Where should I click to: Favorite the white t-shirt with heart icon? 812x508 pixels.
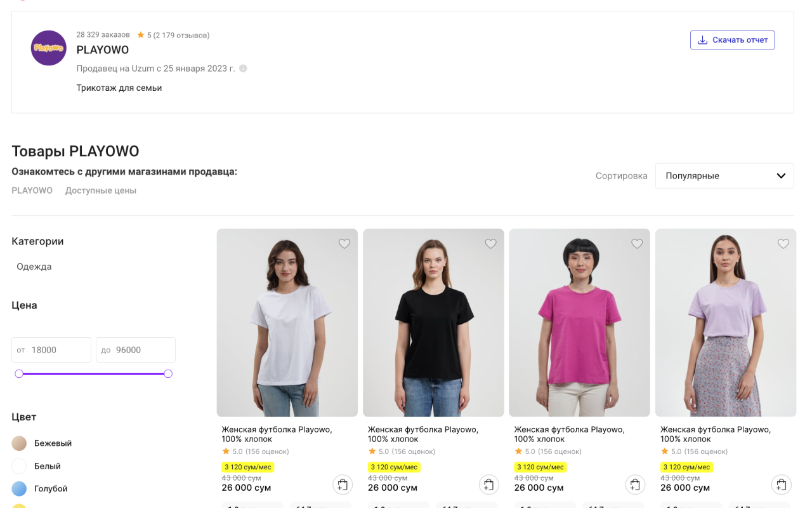[344, 244]
